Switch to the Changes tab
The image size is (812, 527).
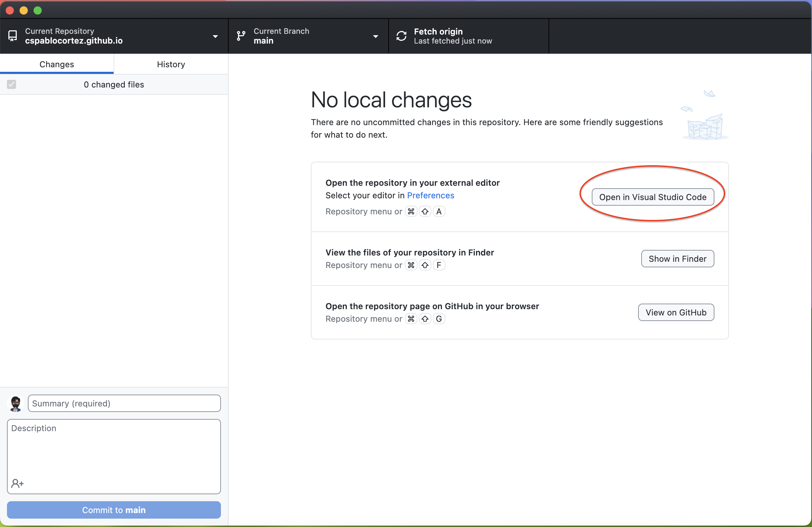[57, 64]
